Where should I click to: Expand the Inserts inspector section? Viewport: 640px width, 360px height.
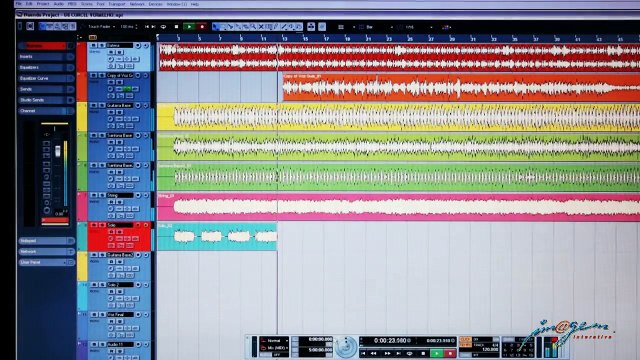coord(46,57)
